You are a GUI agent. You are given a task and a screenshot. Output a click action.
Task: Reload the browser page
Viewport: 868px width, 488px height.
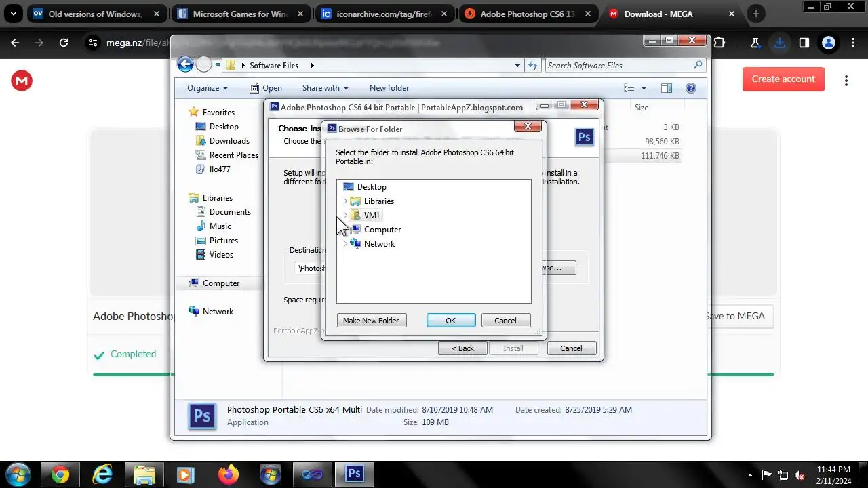pyautogui.click(x=64, y=43)
